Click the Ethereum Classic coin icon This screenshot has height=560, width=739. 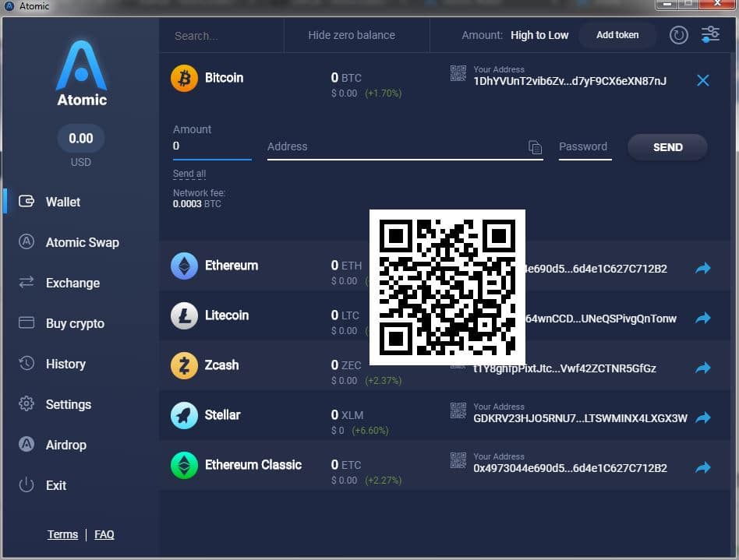pyautogui.click(x=184, y=465)
